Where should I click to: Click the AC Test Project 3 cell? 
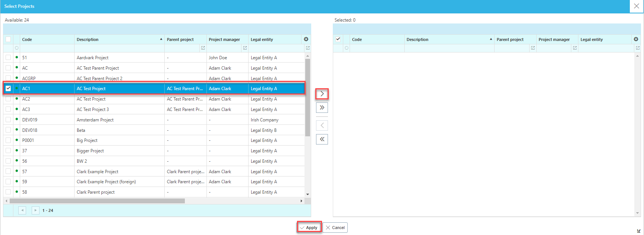(119, 109)
